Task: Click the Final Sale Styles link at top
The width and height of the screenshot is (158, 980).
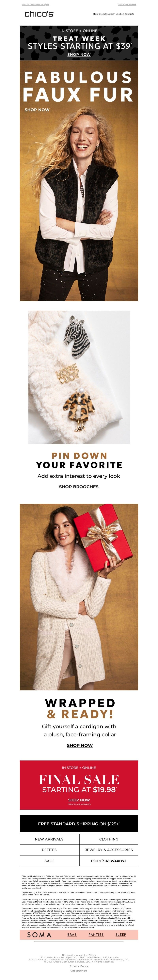Action: (x=36, y=5)
